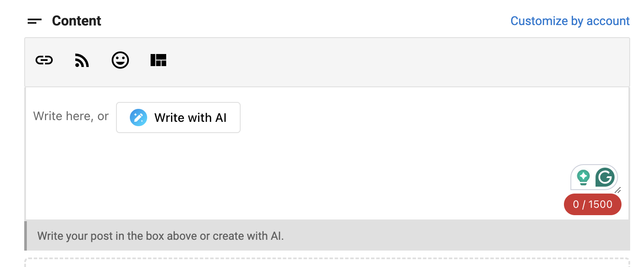Click the lines icon beside Content
The width and height of the screenshot is (644, 267).
(35, 21)
